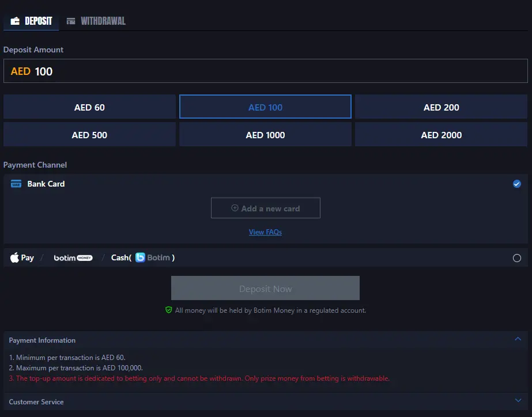Click the Botim app icon next to Cash
Viewport: 532px width, 417px height.
140,257
